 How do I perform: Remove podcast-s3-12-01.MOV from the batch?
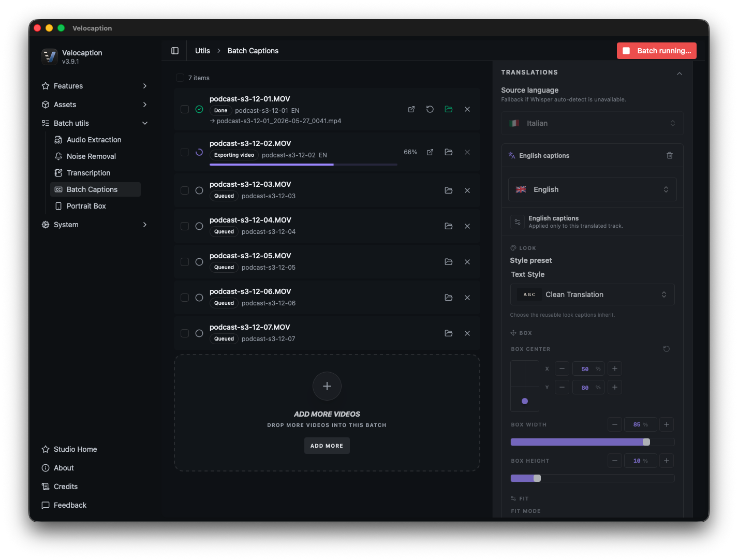(467, 109)
